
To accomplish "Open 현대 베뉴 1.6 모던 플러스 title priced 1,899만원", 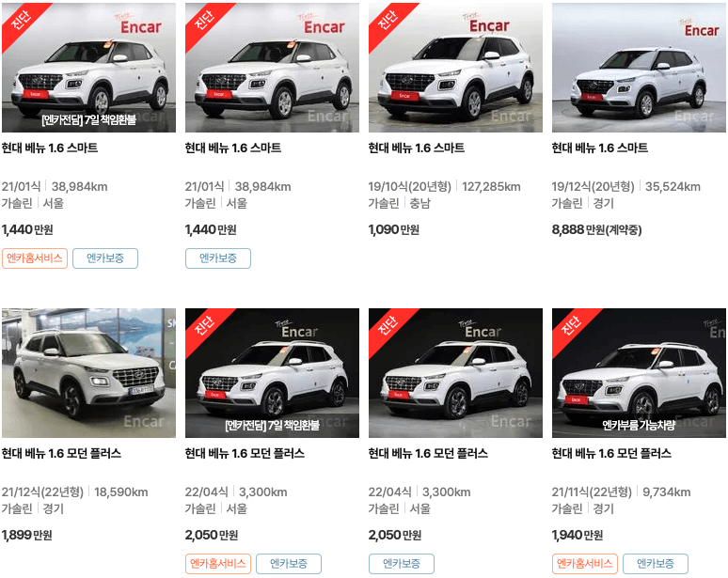I will 61,453.
